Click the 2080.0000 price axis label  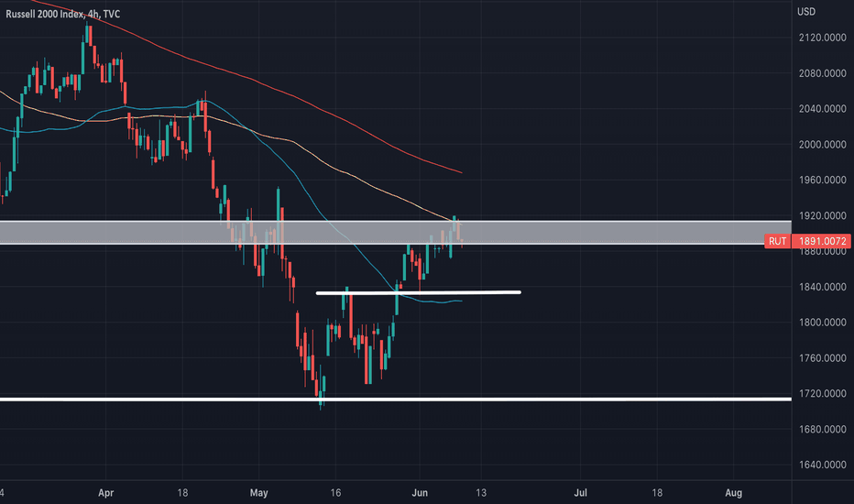click(823, 73)
